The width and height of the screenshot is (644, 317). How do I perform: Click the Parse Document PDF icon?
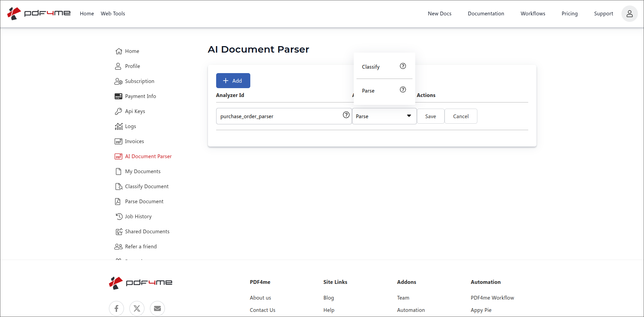point(118,202)
